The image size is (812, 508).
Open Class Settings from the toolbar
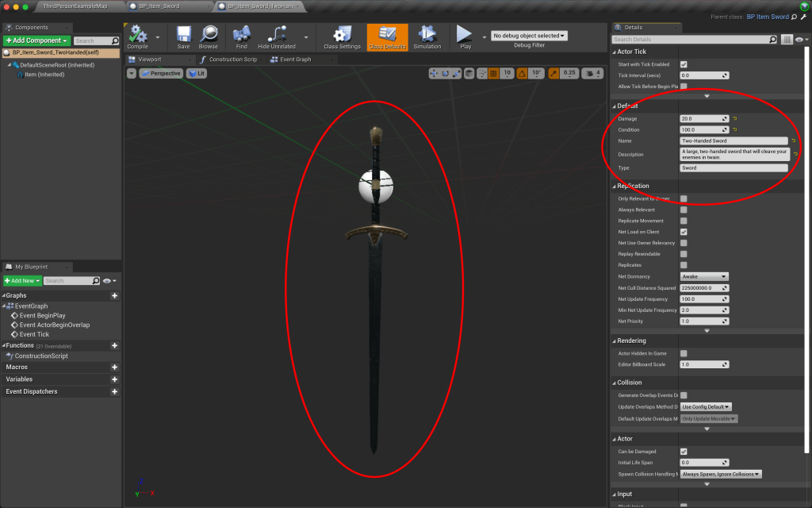pyautogui.click(x=342, y=33)
